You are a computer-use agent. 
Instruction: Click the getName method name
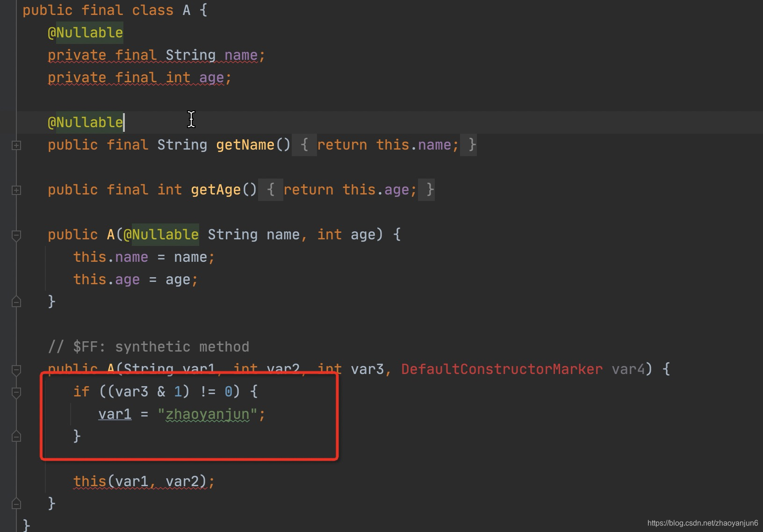[x=245, y=145]
